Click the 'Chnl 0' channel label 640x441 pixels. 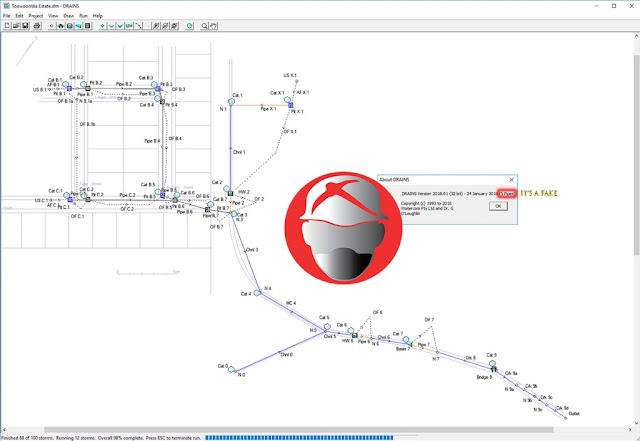(287, 354)
